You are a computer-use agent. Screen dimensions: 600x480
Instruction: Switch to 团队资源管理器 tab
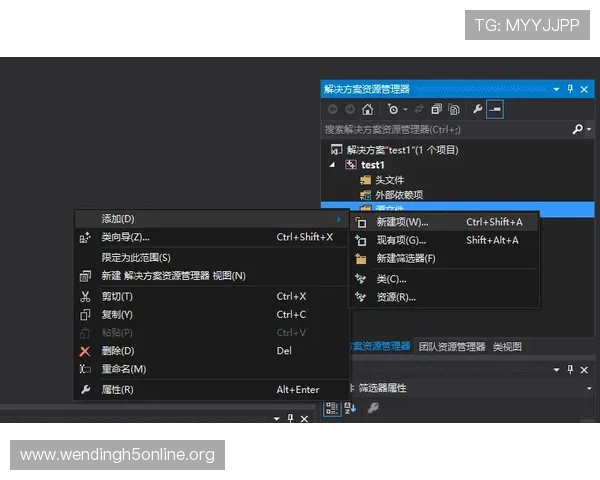pos(452,347)
